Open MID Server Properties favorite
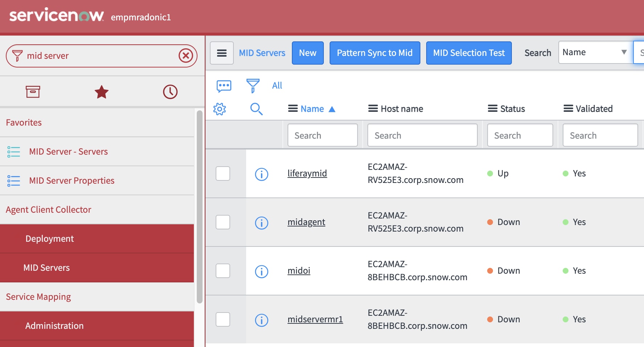Screen dimensions: 644x347 pyautogui.click(x=72, y=181)
